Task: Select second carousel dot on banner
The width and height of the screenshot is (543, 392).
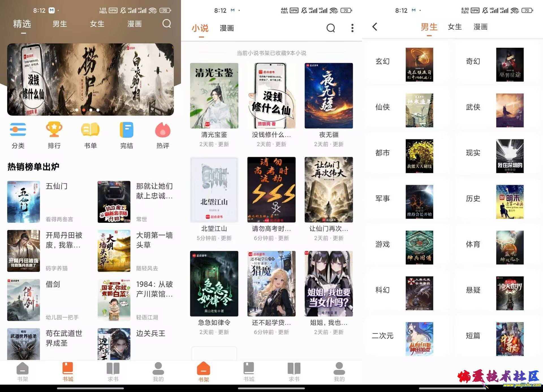Action: (84, 110)
